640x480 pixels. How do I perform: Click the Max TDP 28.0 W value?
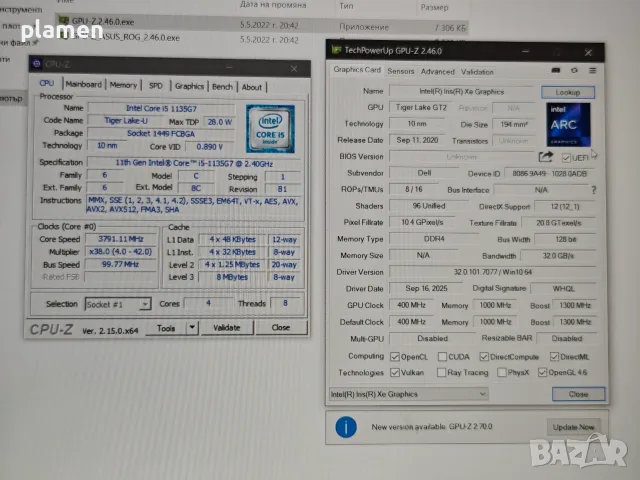click(x=220, y=122)
